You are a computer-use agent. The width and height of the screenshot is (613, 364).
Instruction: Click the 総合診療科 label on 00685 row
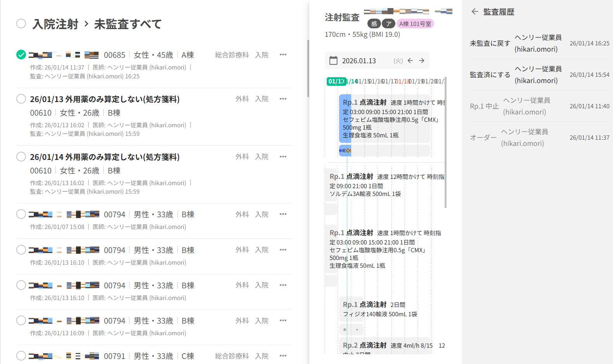click(232, 55)
